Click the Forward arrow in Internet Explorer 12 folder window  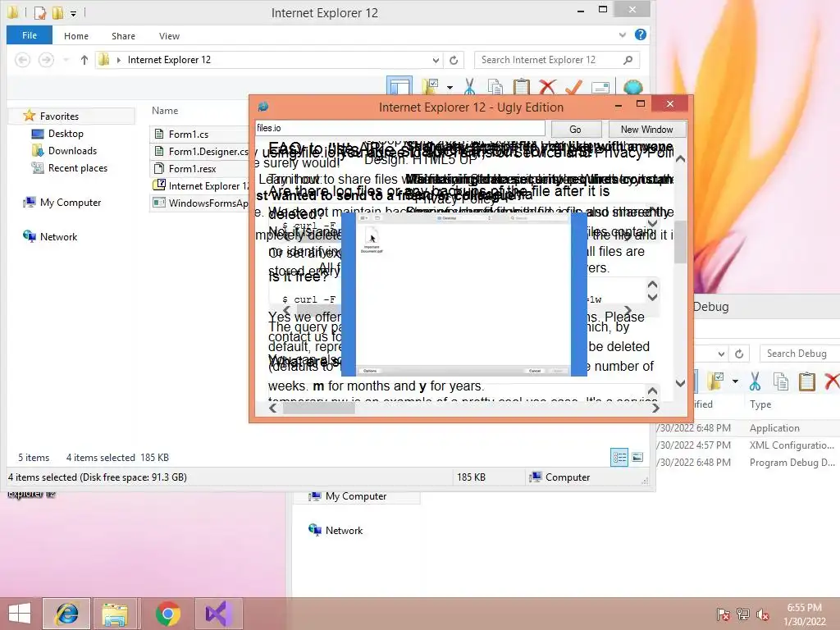point(46,60)
